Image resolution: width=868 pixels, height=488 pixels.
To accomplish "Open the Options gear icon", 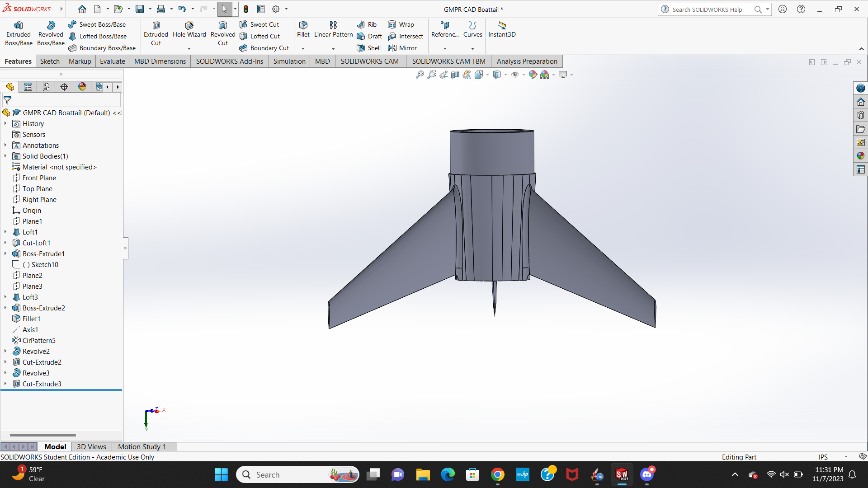I will 276,9.
